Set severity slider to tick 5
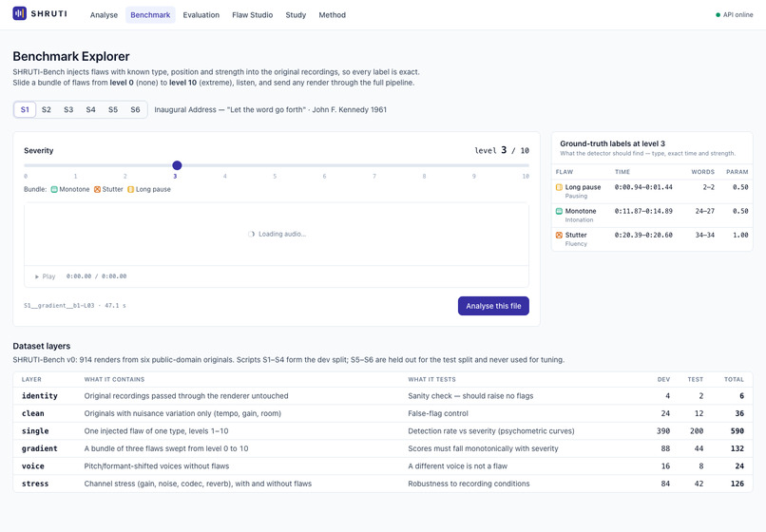766x532 pixels. coord(275,176)
